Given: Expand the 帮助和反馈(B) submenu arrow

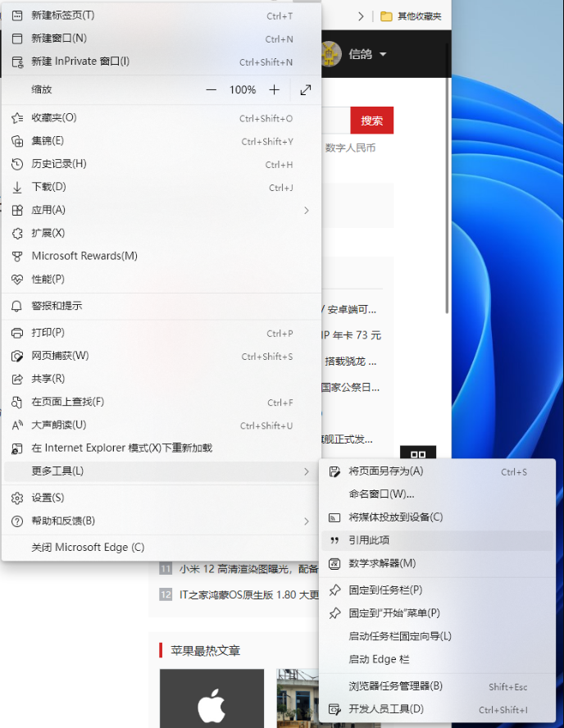Looking at the screenshot, I should tap(307, 521).
